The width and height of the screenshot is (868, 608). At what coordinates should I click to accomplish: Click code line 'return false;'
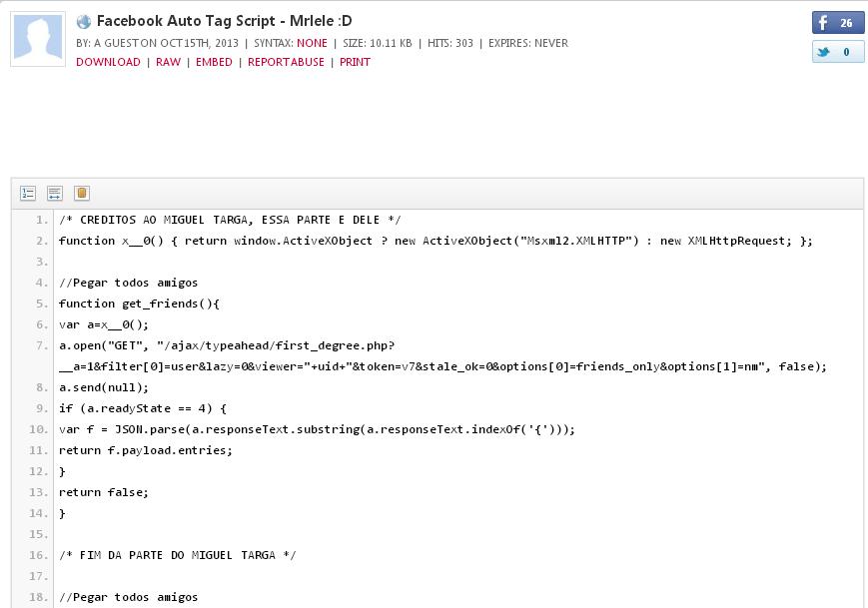(x=104, y=492)
